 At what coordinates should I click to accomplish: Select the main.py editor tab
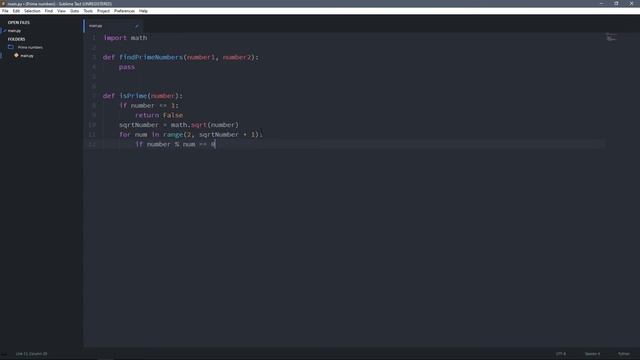pos(113,26)
